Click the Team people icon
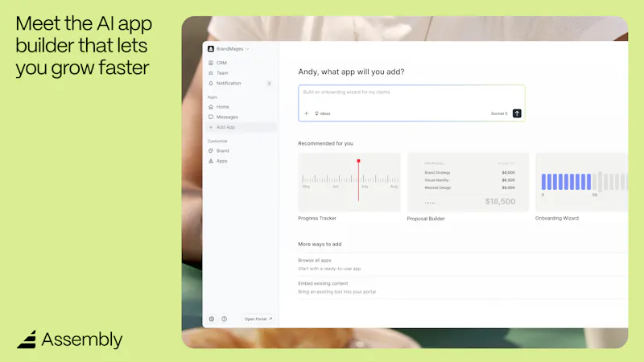The width and height of the screenshot is (644, 362). tap(211, 73)
